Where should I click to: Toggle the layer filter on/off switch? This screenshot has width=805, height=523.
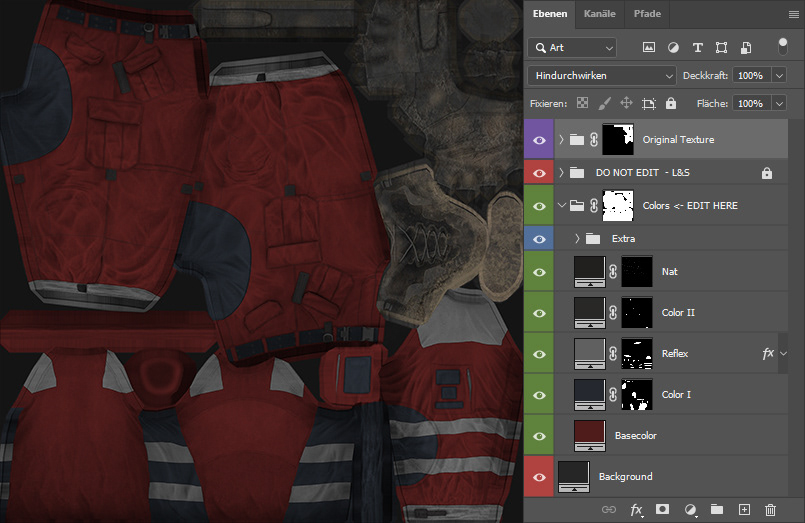782,46
